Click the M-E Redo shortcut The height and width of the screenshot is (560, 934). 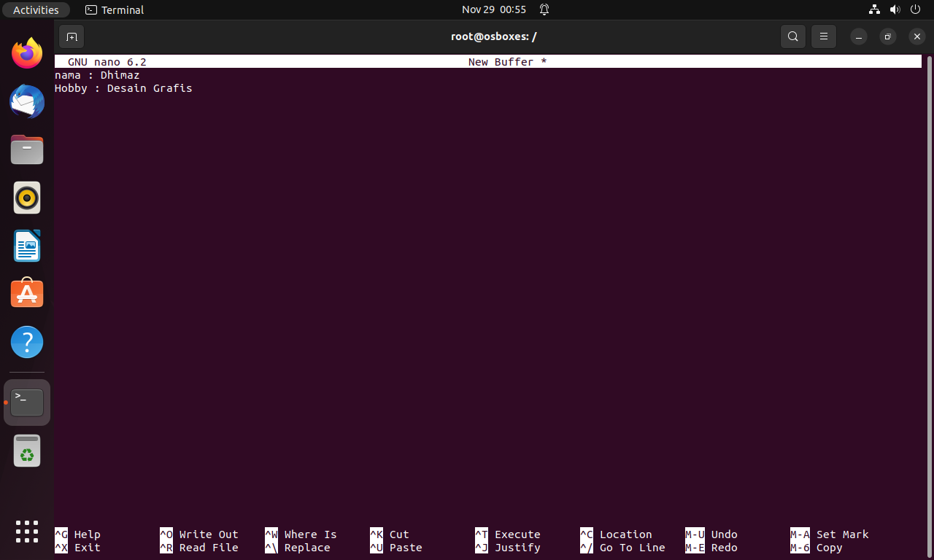pos(711,548)
